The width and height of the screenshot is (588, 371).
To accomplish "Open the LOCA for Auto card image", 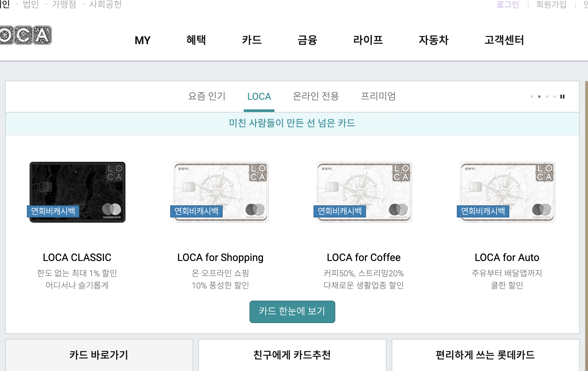I will point(507,192).
